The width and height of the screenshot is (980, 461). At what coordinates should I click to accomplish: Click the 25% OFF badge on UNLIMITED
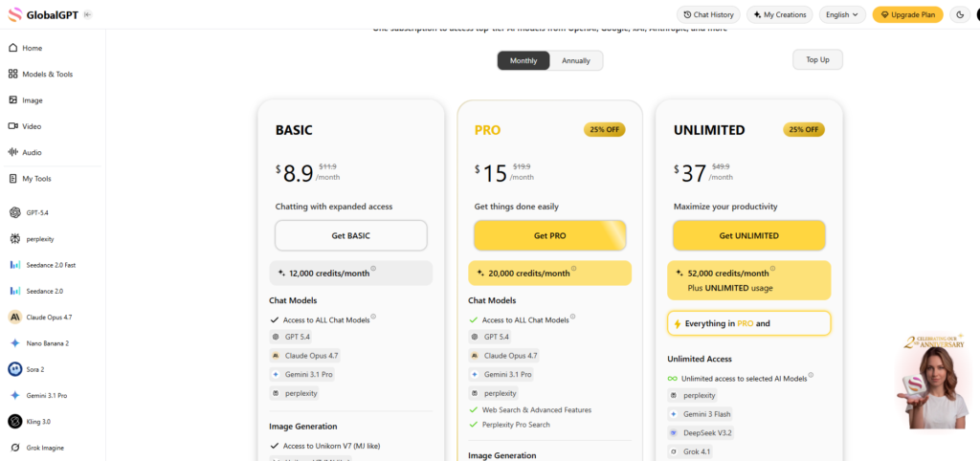pyautogui.click(x=804, y=129)
